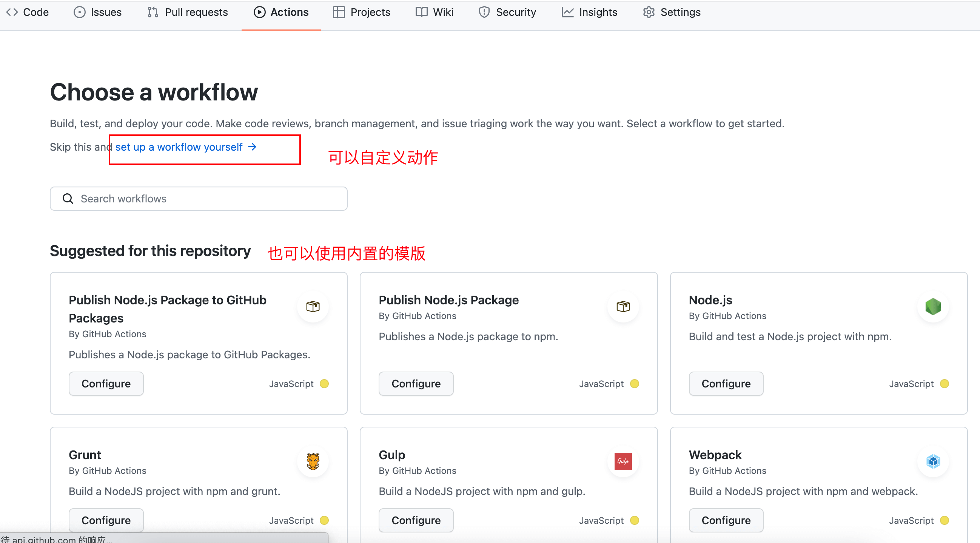980x543 pixels.
Task: Configure the Grunt workflow
Action: (106, 520)
